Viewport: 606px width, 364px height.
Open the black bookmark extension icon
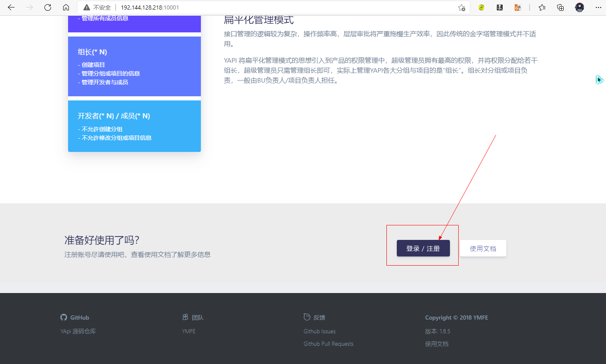[x=500, y=7]
